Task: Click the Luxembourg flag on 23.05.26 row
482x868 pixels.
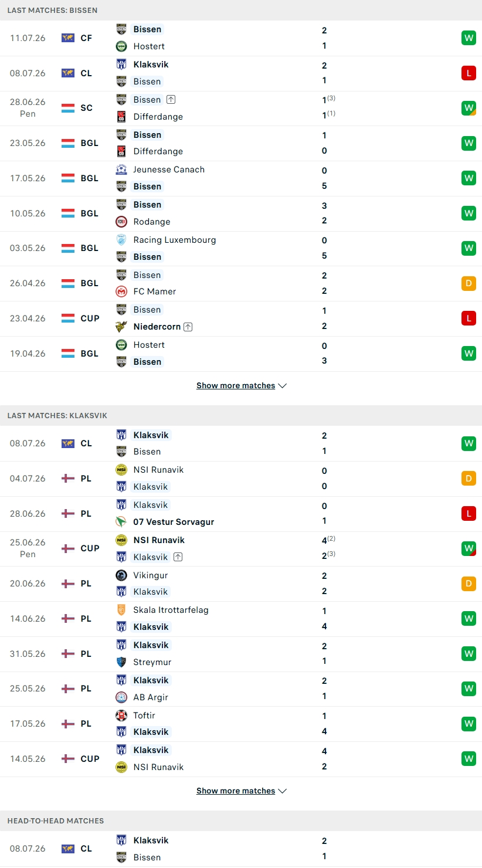Action: click(68, 143)
